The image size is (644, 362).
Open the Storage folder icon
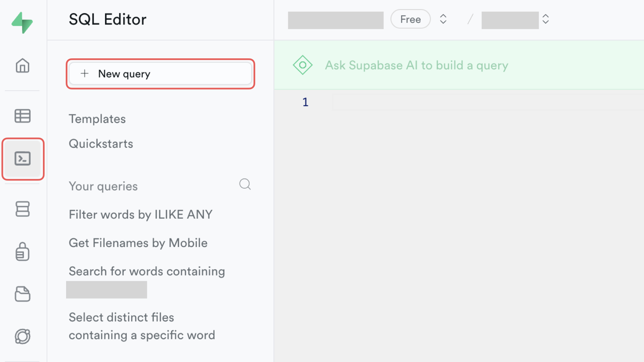click(22, 294)
